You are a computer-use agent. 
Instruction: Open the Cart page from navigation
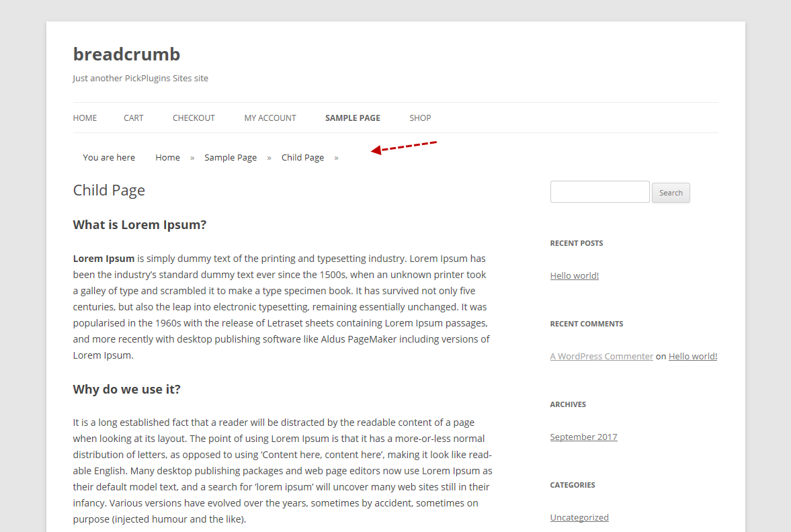click(133, 118)
